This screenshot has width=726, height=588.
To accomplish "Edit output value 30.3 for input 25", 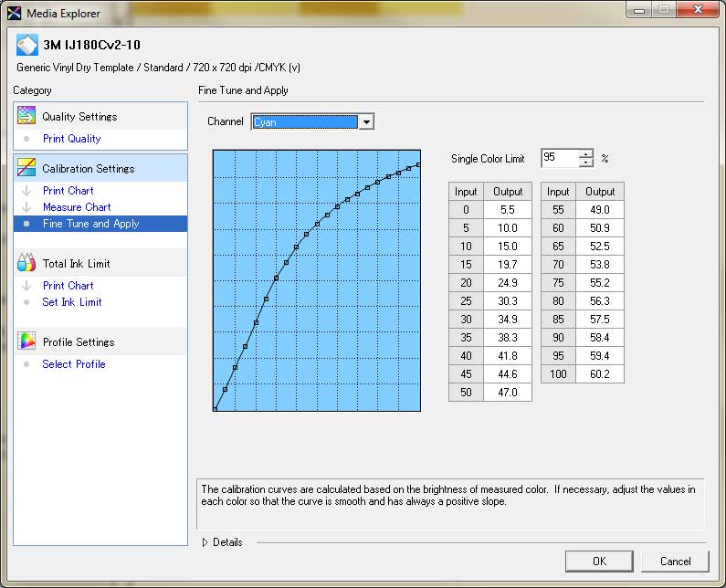I will [508, 301].
